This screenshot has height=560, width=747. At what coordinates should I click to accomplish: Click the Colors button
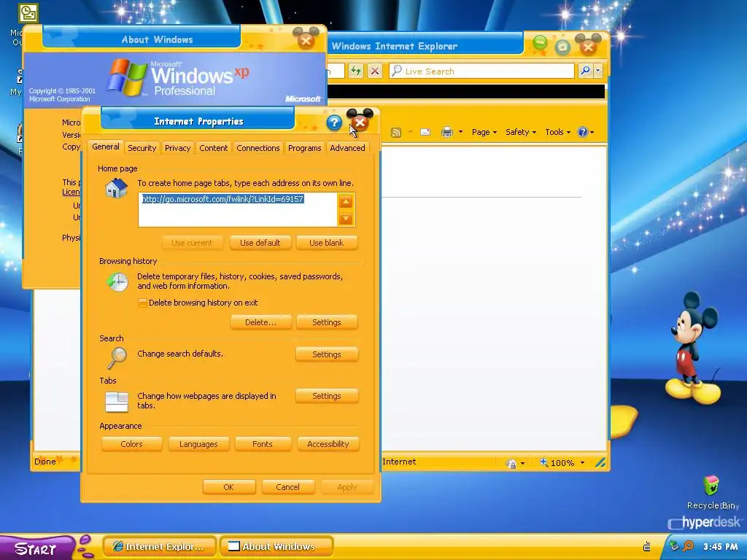pyautogui.click(x=131, y=444)
